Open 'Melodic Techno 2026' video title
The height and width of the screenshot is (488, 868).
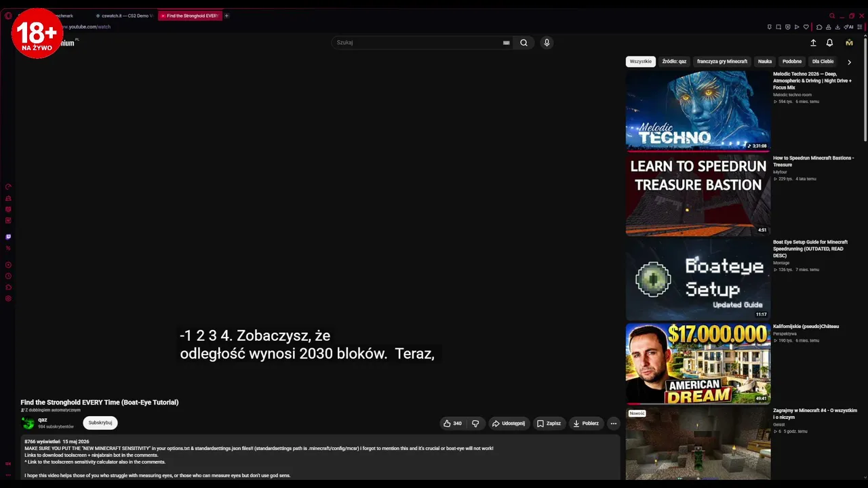(812, 81)
